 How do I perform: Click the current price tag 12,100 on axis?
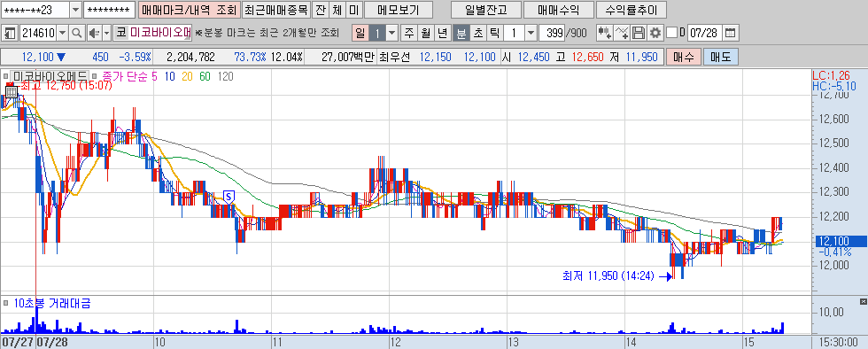pos(841,242)
